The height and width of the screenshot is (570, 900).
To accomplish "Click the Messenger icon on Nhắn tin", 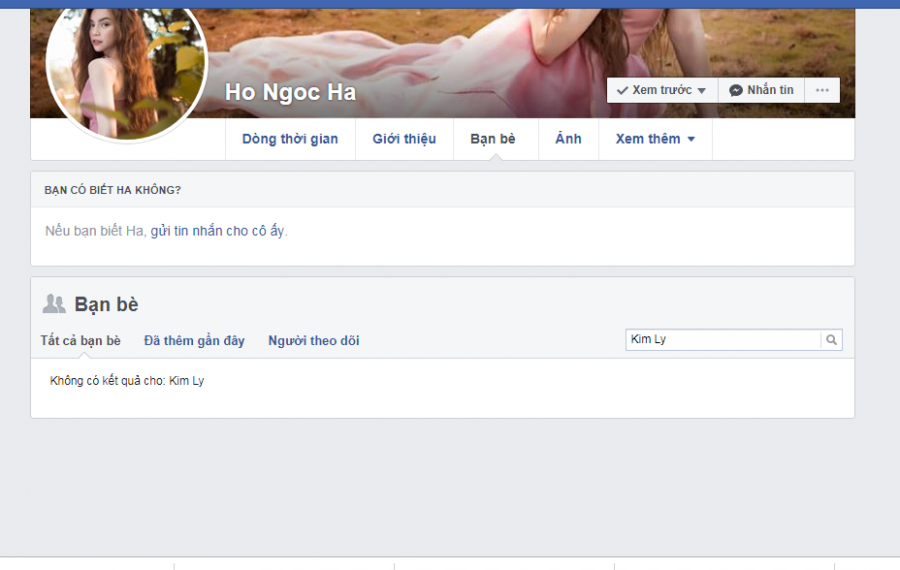I will (x=736, y=90).
